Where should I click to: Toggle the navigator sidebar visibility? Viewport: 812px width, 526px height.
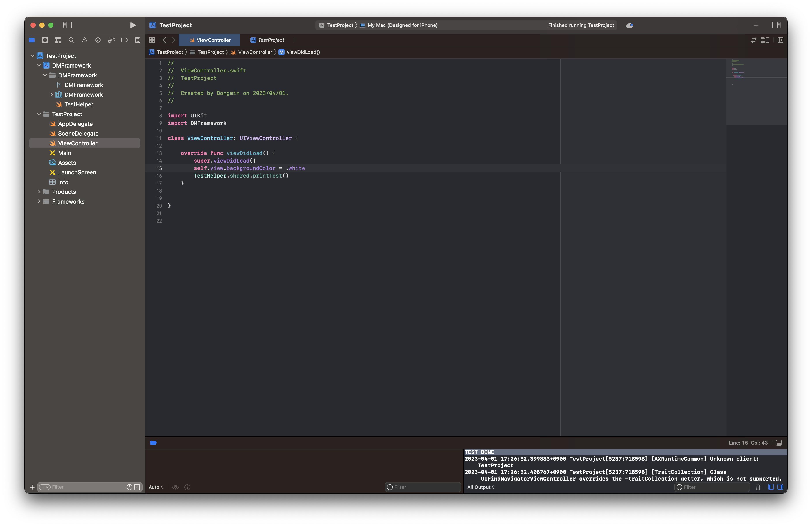tap(68, 25)
